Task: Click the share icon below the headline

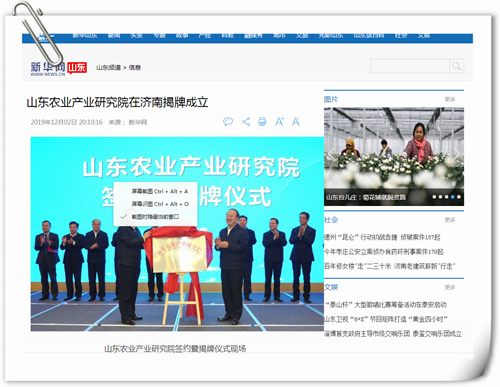Action: click(246, 122)
